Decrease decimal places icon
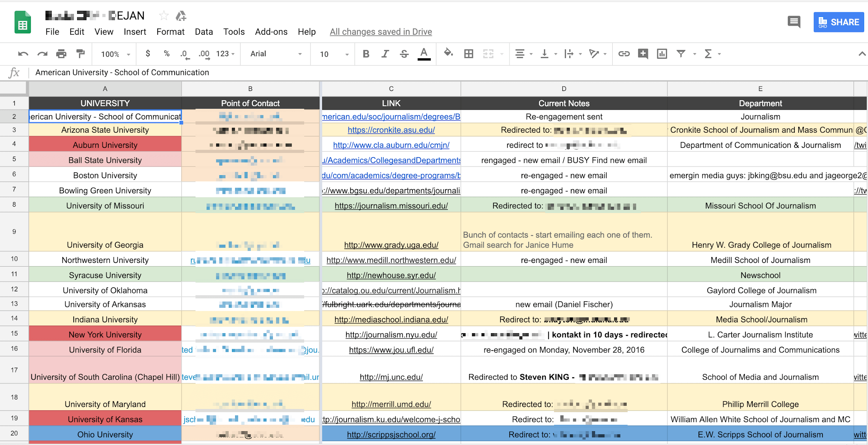The height and width of the screenshot is (445, 868). (x=185, y=54)
